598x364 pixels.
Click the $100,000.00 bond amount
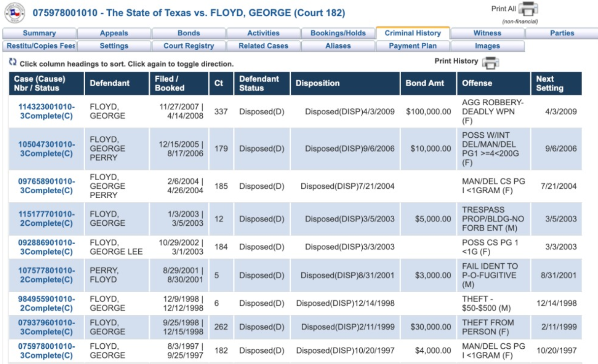pos(429,112)
